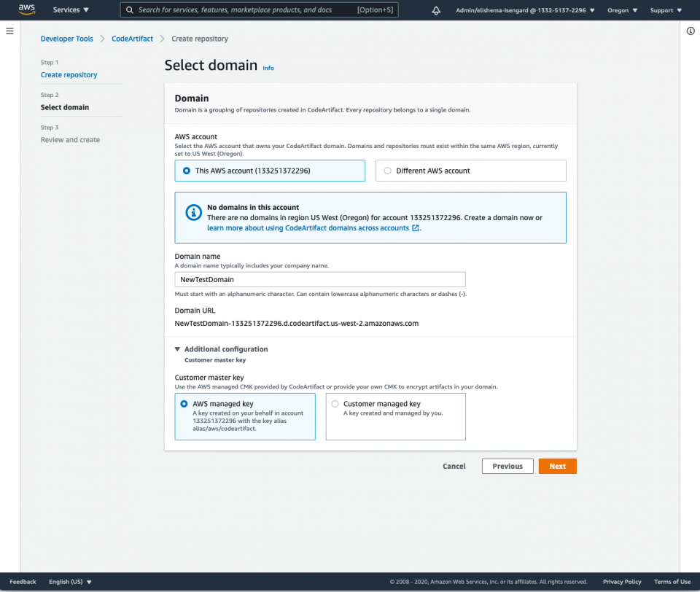Open the Terms of Use link

pos(672,582)
